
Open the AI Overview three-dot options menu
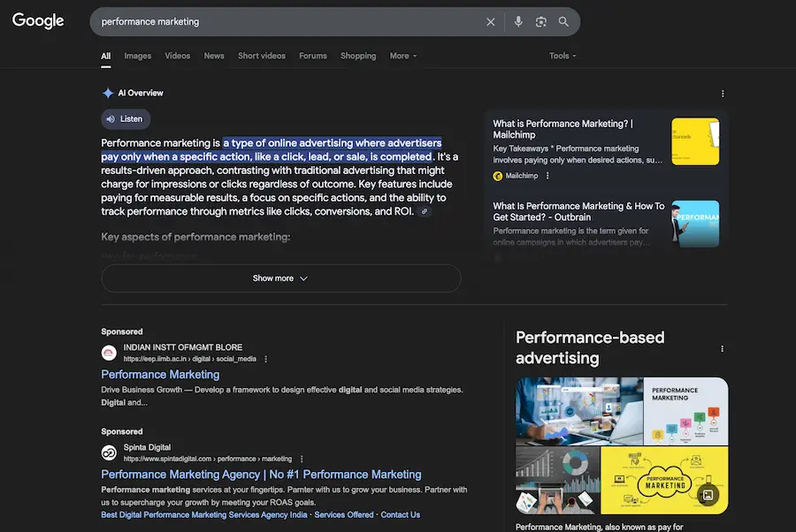[723, 94]
